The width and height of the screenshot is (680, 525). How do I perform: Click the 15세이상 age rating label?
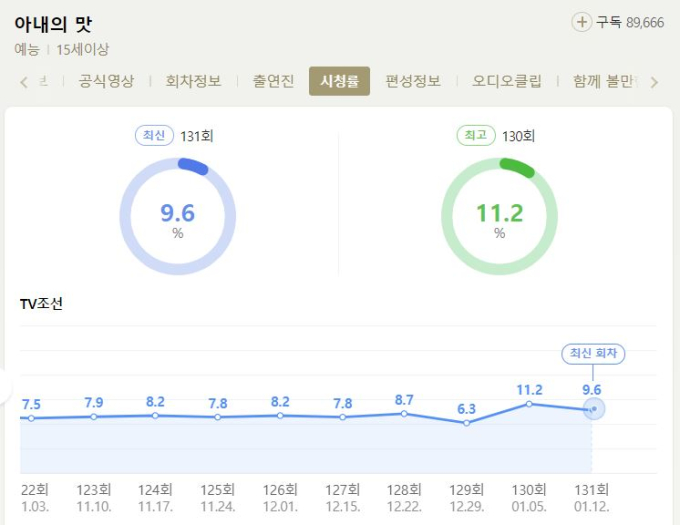[82, 49]
